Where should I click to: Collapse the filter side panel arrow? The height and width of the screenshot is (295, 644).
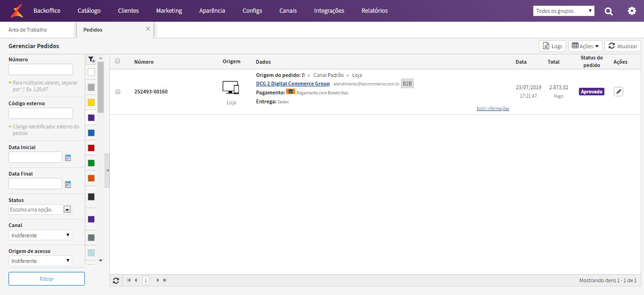(x=107, y=170)
